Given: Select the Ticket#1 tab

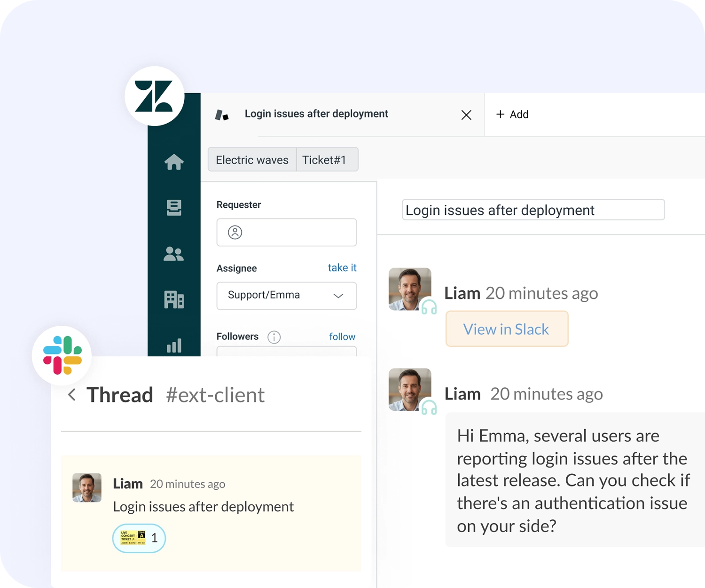Looking at the screenshot, I should [327, 159].
